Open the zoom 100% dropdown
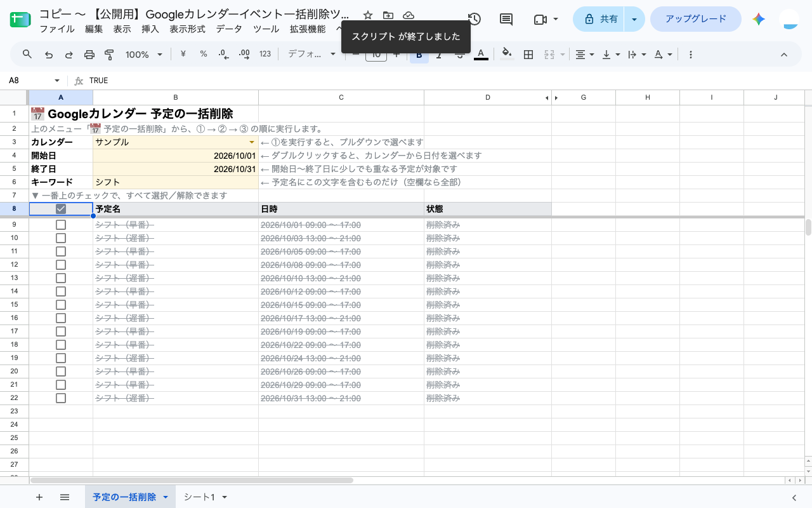 tap(144, 55)
